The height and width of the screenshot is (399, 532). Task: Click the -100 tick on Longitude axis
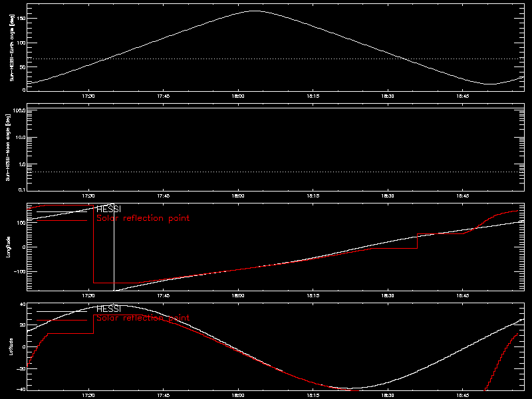coord(19,272)
